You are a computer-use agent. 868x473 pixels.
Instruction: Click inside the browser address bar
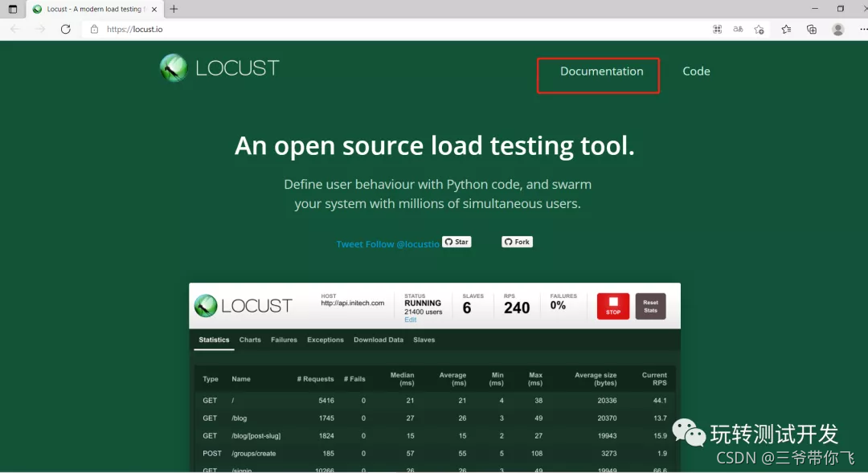click(241, 29)
